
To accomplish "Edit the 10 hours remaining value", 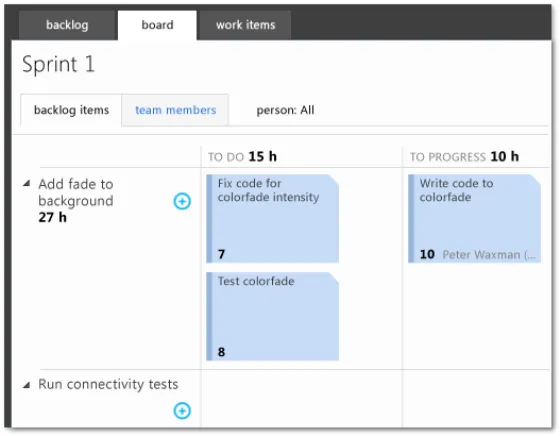I will tap(427, 254).
